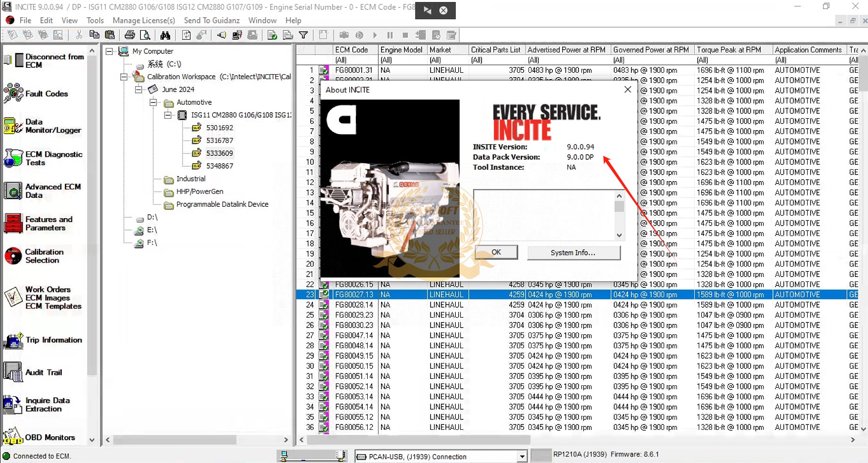Close the About INCITE dialog

click(627, 90)
